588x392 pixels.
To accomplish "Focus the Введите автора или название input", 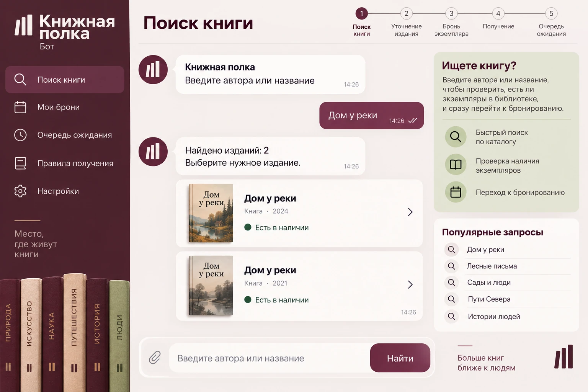I will pyautogui.click(x=269, y=358).
